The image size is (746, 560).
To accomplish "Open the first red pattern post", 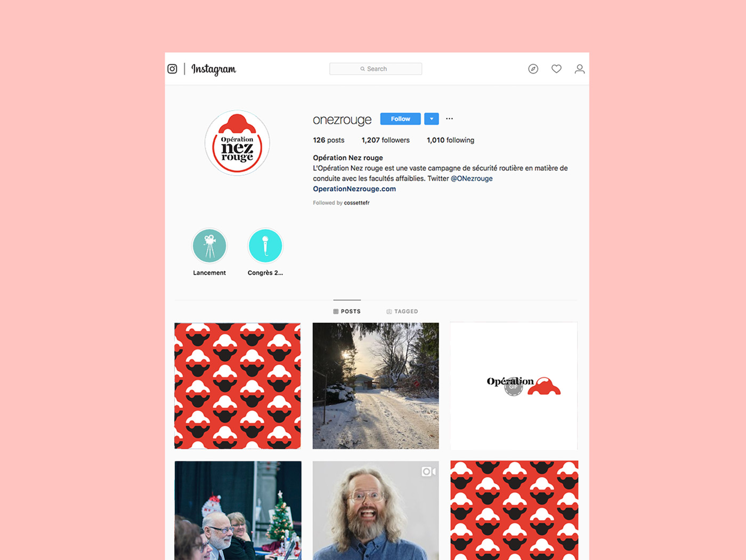I will click(x=238, y=386).
